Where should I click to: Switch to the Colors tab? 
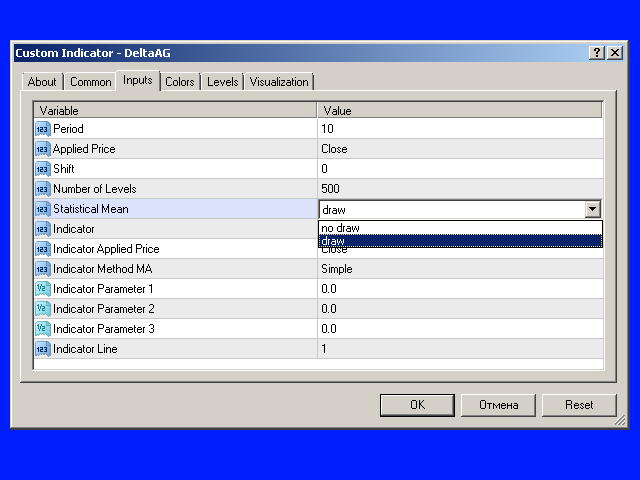pos(180,82)
